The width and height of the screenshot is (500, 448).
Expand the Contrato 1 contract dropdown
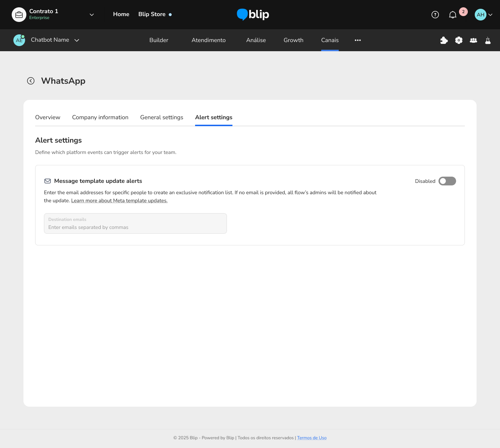92,15
